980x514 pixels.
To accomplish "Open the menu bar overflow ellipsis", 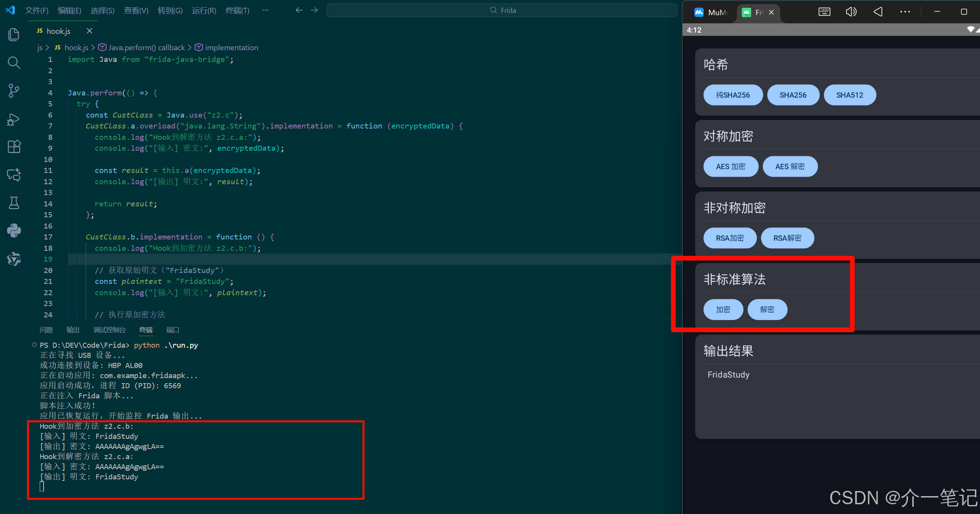I will point(265,11).
